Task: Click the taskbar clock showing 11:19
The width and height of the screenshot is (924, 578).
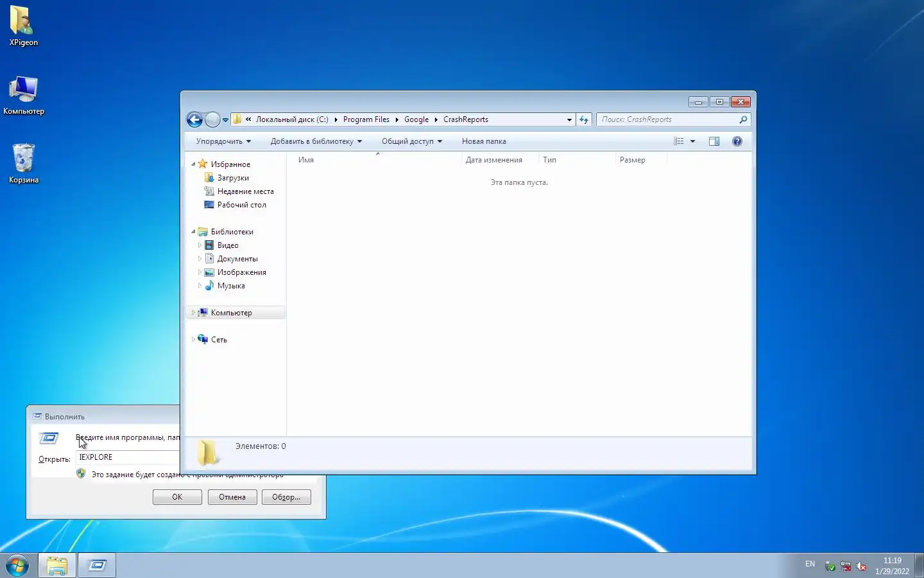Action: [x=892, y=566]
